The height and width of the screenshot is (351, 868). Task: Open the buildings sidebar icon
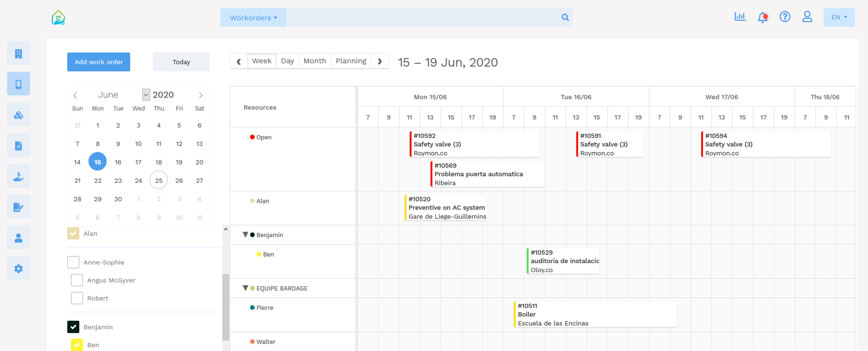click(19, 54)
